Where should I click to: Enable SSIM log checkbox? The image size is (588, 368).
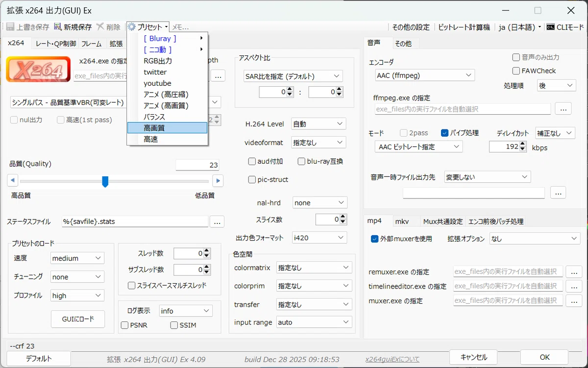174,325
